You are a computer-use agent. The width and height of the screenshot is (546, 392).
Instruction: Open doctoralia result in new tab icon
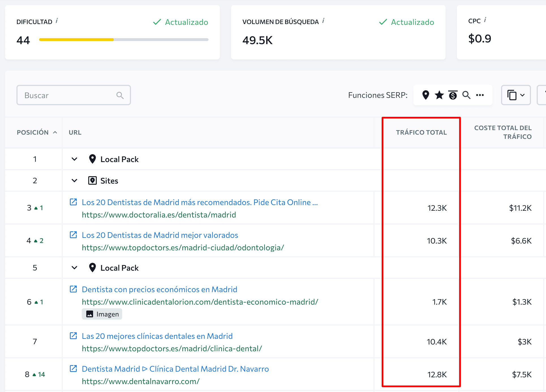click(x=73, y=202)
